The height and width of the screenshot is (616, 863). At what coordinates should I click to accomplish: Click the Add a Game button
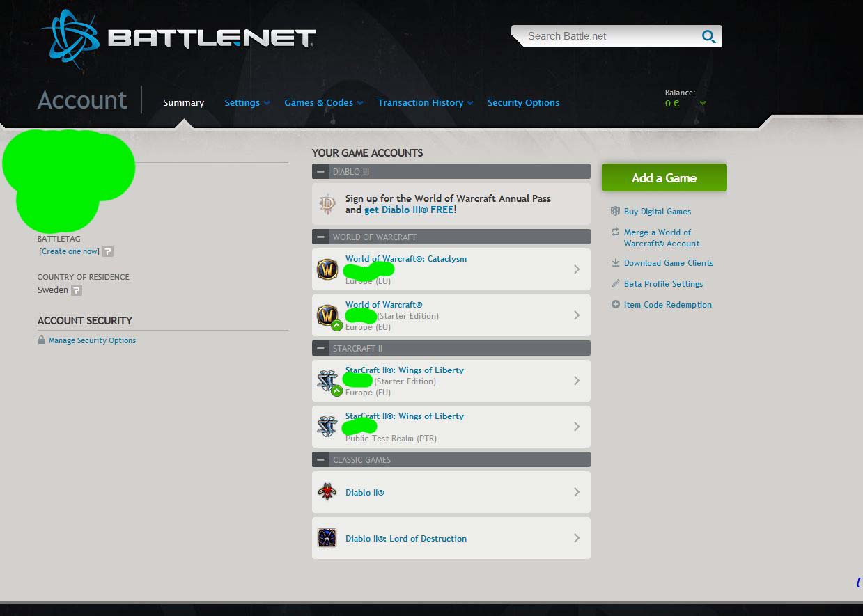tap(664, 177)
